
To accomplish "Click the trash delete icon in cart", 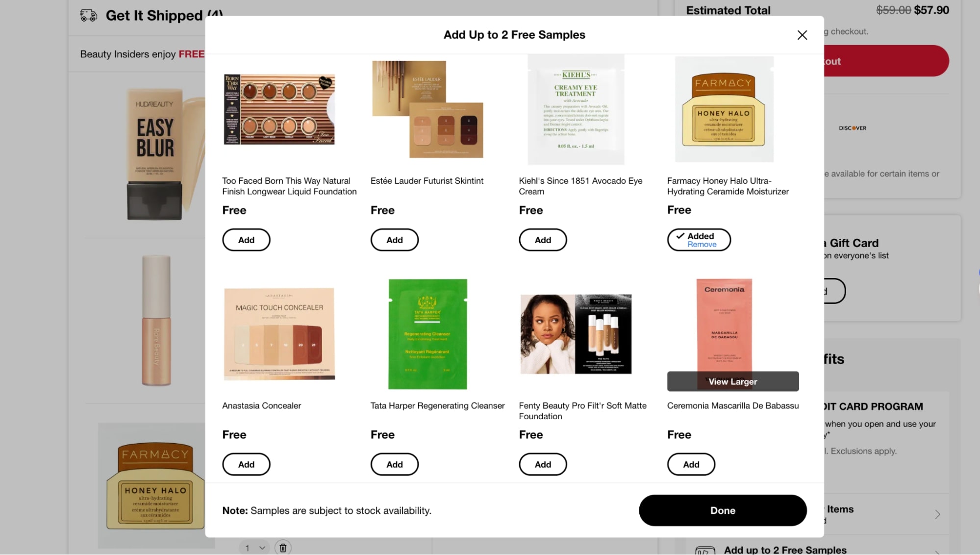I will (283, 547).
